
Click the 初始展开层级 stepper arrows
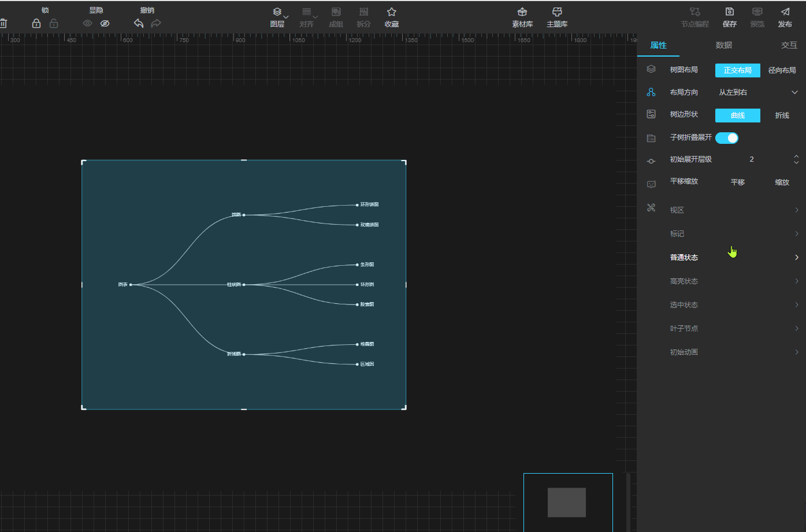pyautogui.click(x=796, y=159)
